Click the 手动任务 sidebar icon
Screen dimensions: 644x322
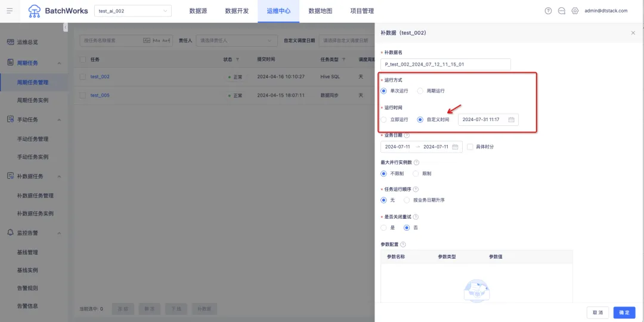(x=11, y=119)
